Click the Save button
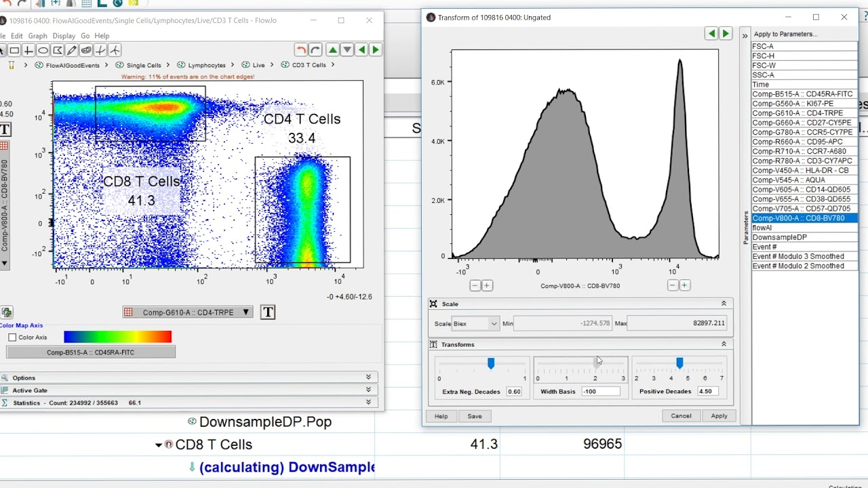This screenshot has height=488, width=868. 475,416
